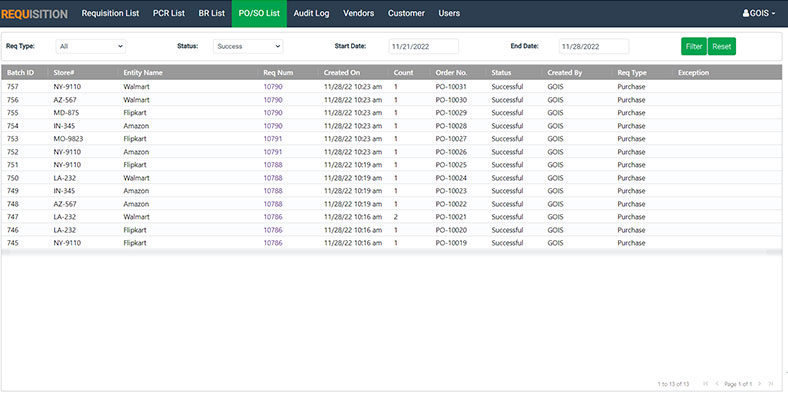
Task: Open Req Num 10790 in batch 756 row
Action: [273, 100]
